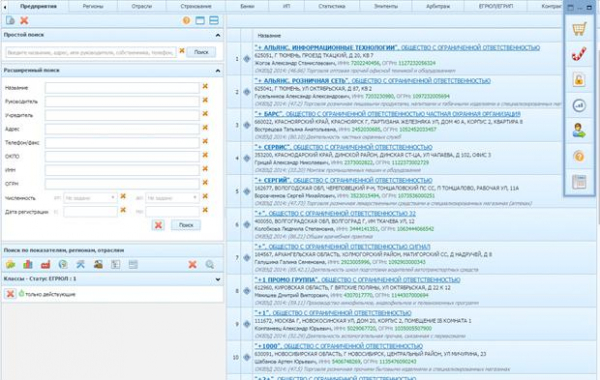Open the Численность 'to' dropdown

tap(172, 198)
